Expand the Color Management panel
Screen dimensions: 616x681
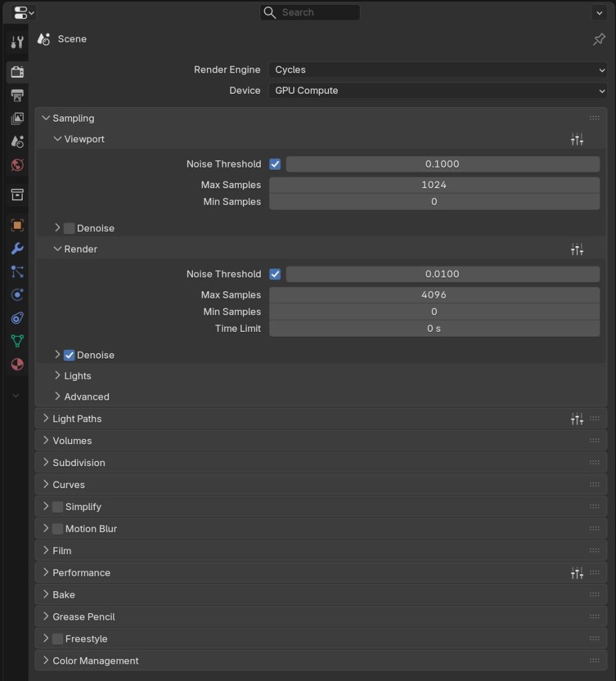tap(95, 661)
